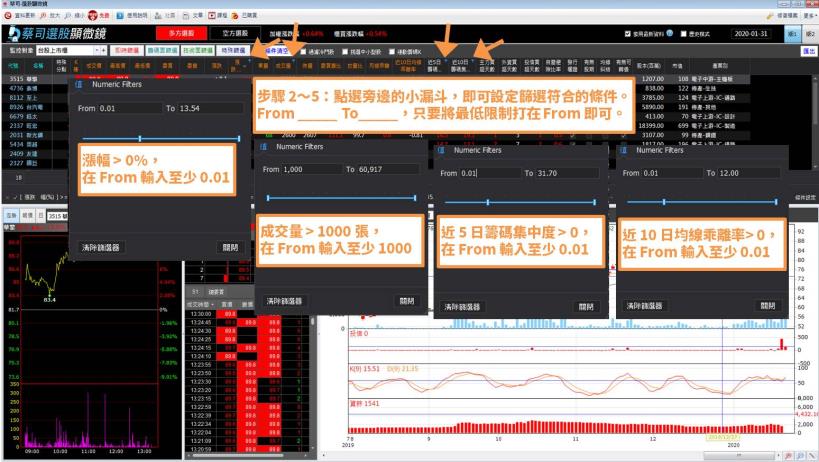The image size is (819, 462).
Task: Click To field showing 12.00
Action: [748, 173]
